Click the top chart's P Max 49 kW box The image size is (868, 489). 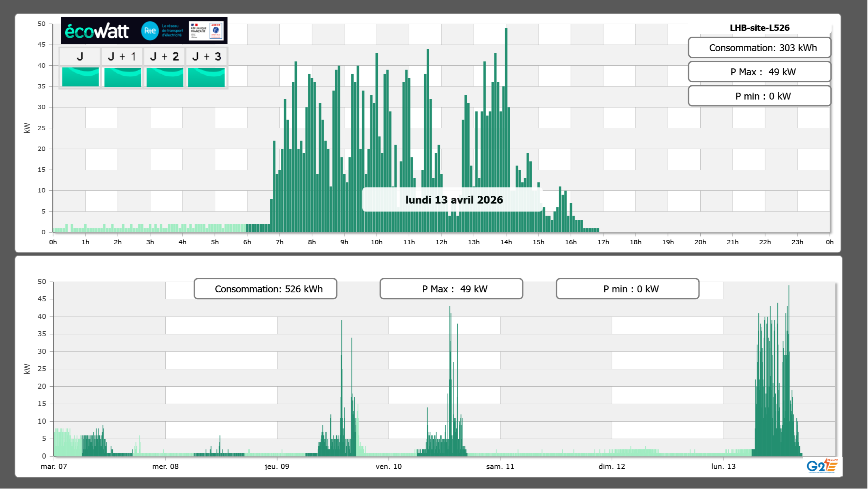point(759,72)
